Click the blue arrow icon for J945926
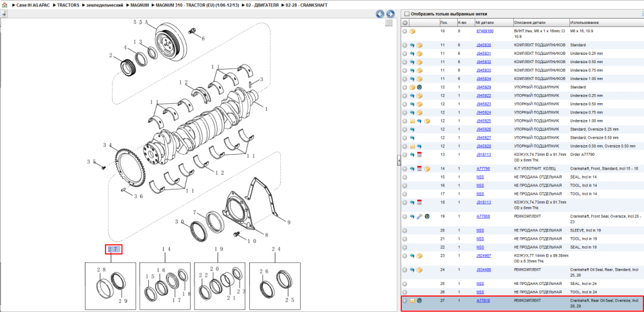644x312 pixels. click(412, 130)
